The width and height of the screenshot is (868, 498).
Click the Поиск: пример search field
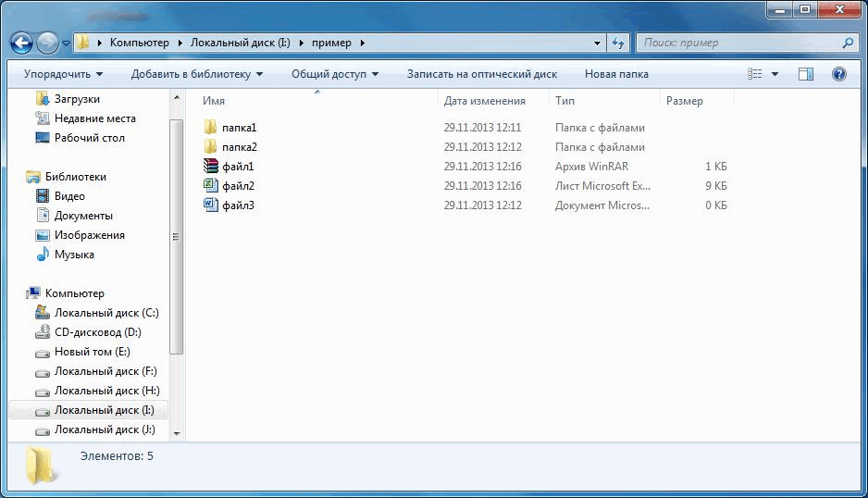[x=738, y=43]
